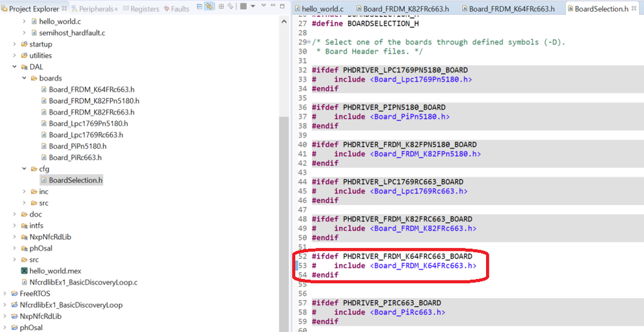The height and width of the screenshot is (332, 644).
Task: Toggle Link with Editor in Project Explorer
Action: [x=209, y=6]
